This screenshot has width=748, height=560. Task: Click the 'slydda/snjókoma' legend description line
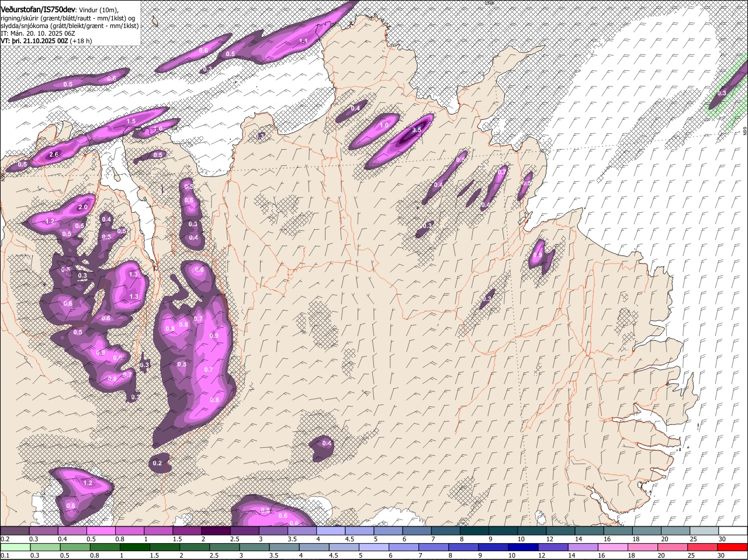(x=70, y=26)
